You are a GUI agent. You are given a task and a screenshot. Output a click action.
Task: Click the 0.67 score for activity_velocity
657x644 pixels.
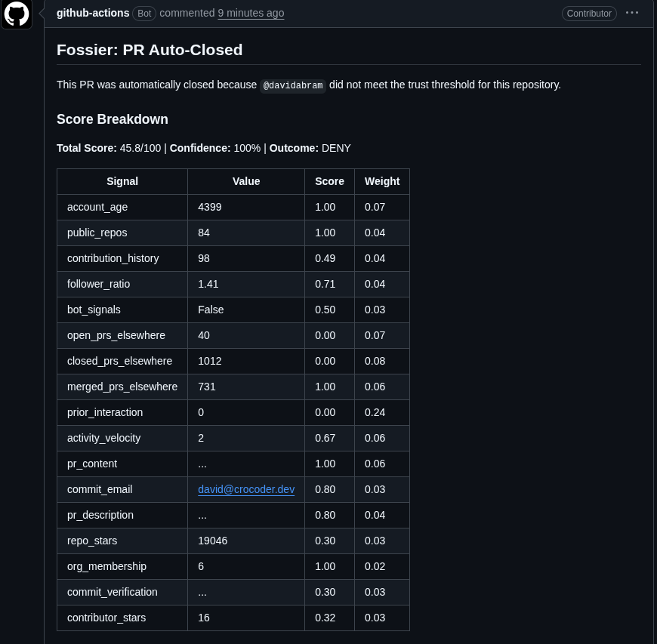coord(325,438)
